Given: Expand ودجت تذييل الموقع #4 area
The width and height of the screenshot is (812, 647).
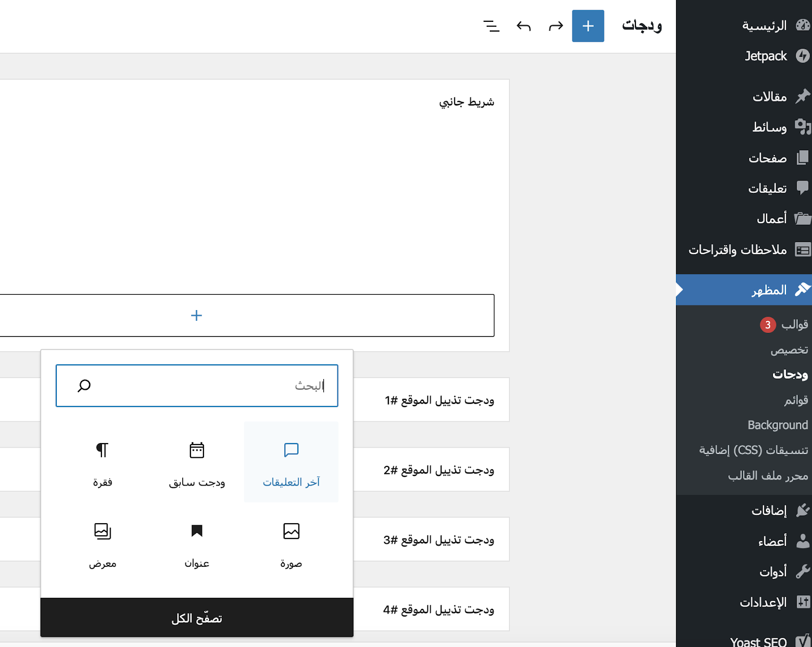Looking at the screenshot, I should [x=439, y=609].
